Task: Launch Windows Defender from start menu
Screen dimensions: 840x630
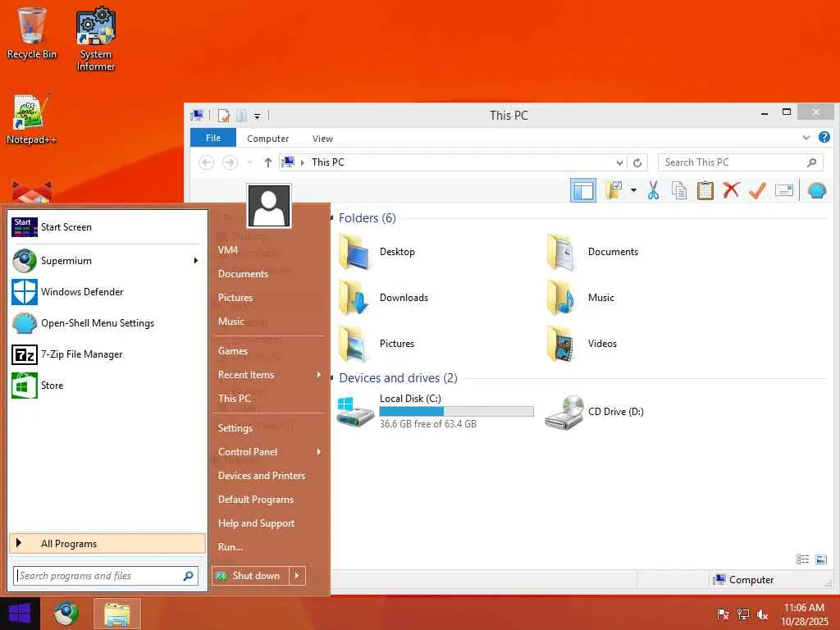Action: tap(107, 292)
